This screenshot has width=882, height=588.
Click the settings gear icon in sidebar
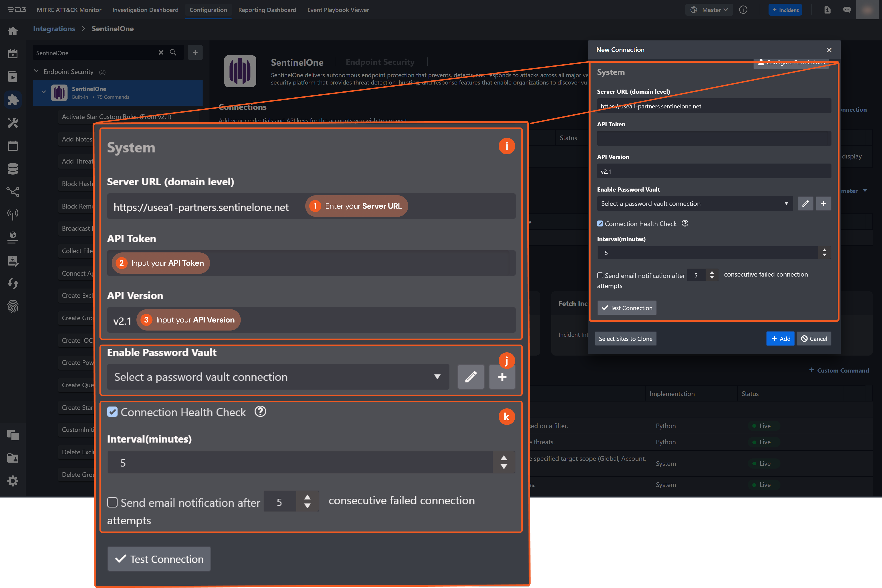(13, 481)
